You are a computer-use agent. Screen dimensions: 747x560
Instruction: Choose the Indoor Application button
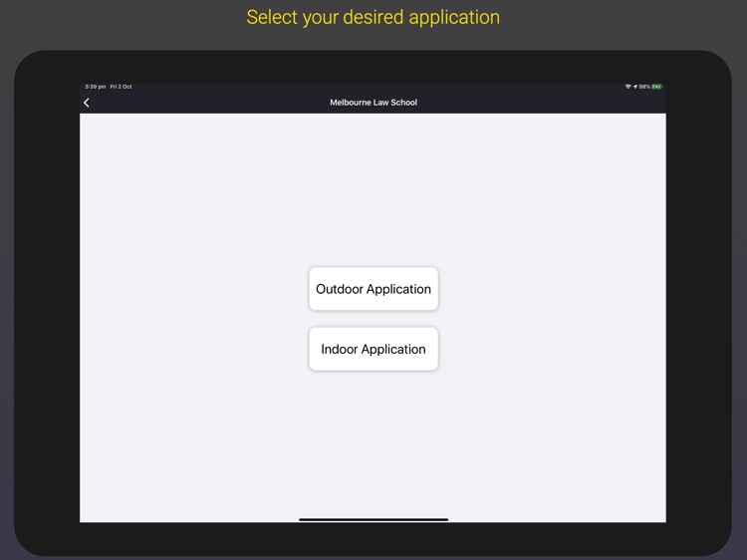pos(373,349)
